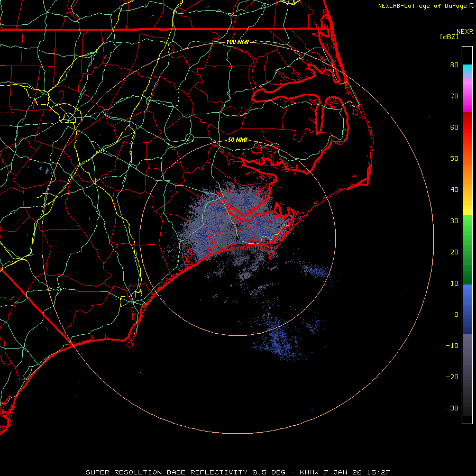
Task: Click the 100 NMI range ring label
Action: pos(237,42)
